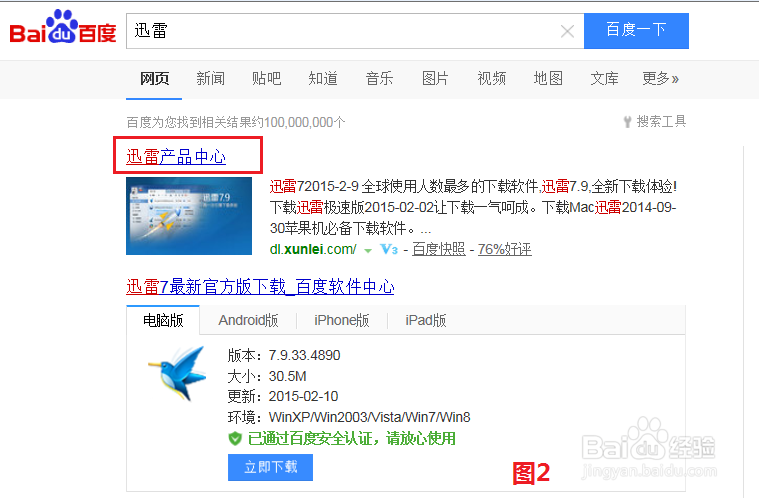Open the 76%好评 rating link
Viewport: 759px width, 498px height.
click(504, 249)
